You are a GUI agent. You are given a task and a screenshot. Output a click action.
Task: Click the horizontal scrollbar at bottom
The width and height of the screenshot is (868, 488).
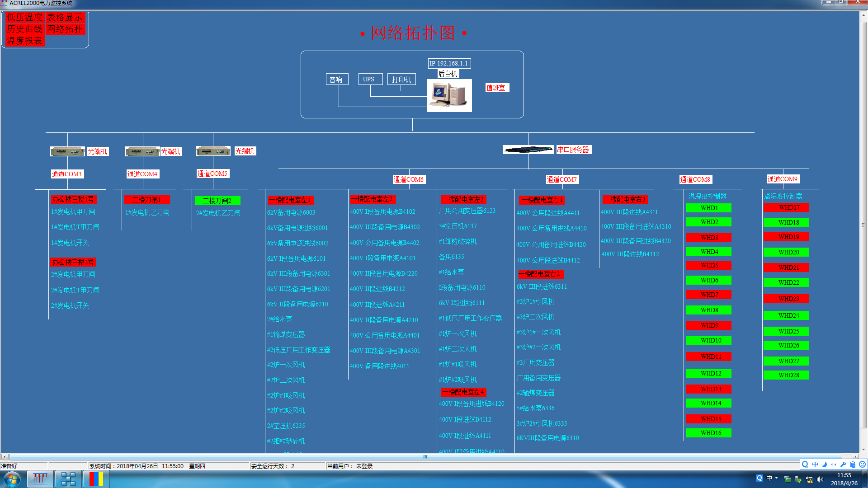[425, 457]
